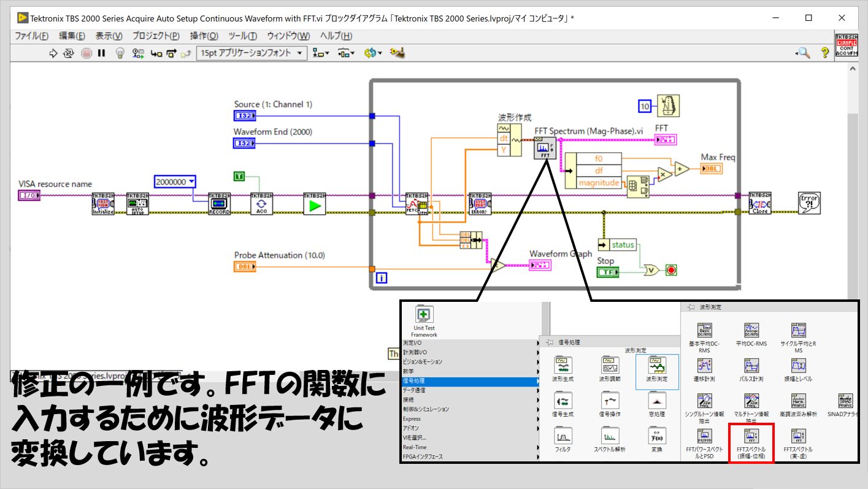The image size is (868, 489).
Task: Open the 波形測定 subpalette
Action: pyautogui.click(x=657, y=371)
